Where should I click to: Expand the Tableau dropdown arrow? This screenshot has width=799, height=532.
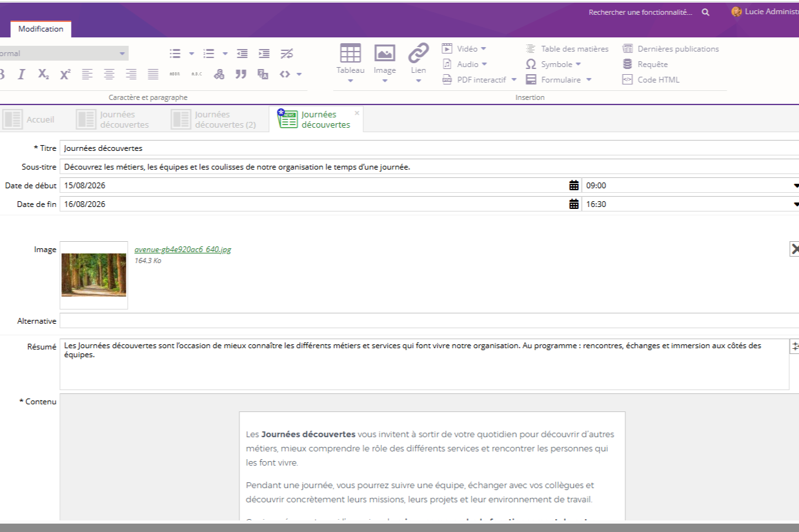tap(350, 81)
